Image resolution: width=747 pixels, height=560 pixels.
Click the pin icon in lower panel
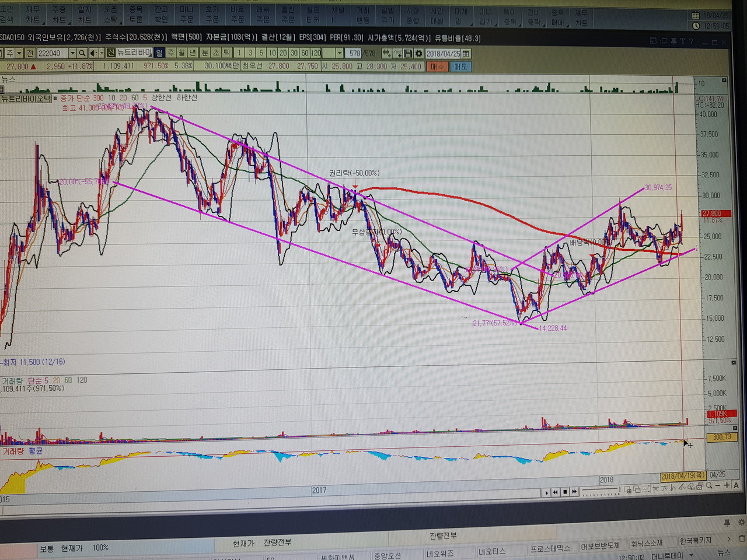[x=727, y=523]
